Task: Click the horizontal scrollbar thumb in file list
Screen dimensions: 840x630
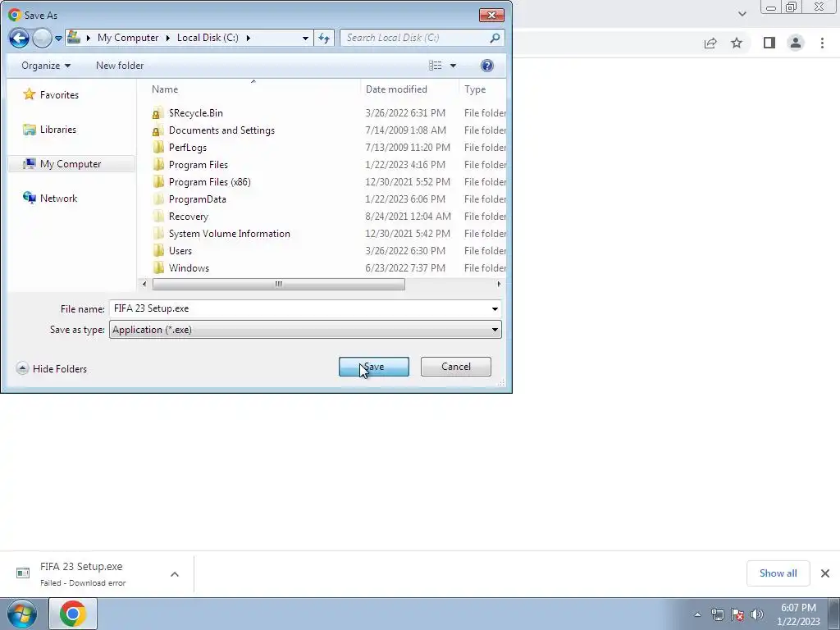Action: pyautogui.click(x=279, y=284)
